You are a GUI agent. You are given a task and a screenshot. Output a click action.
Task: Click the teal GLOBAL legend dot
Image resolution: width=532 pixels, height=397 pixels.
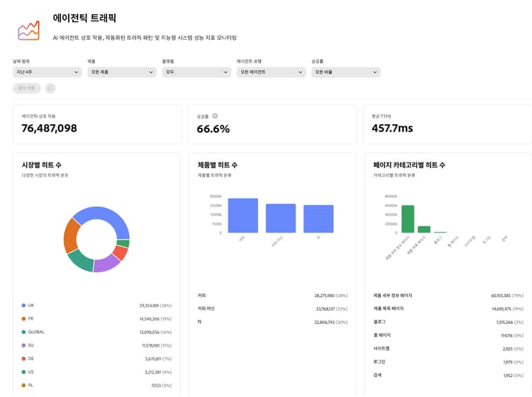point(23,332)
